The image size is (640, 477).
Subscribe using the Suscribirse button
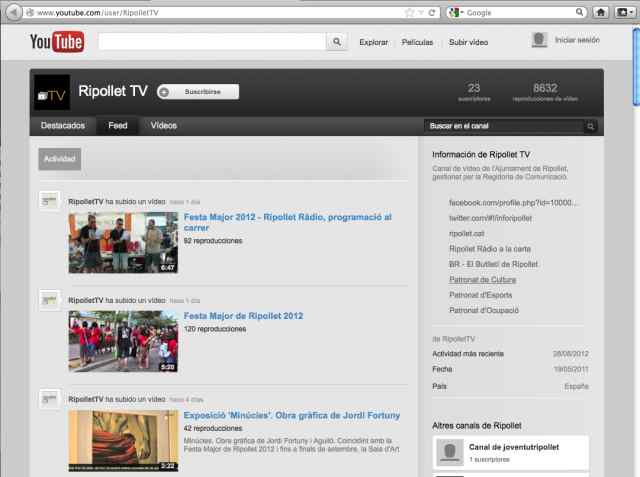point(198,92)
